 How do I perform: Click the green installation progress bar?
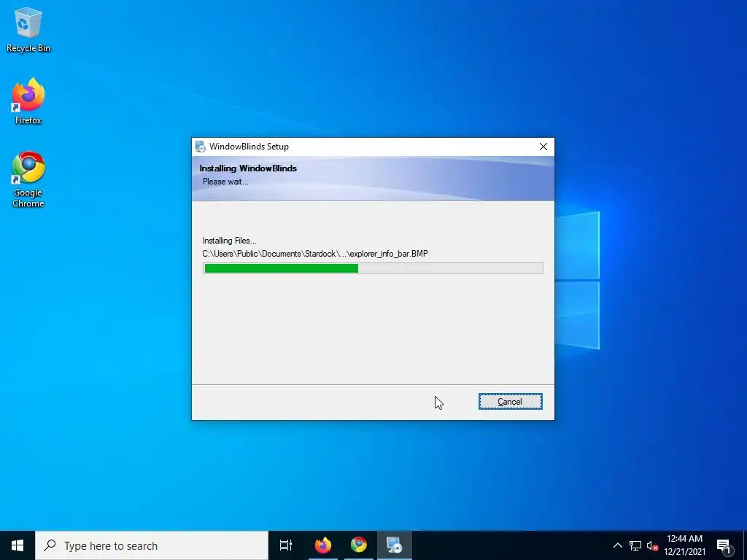[373, 268]
